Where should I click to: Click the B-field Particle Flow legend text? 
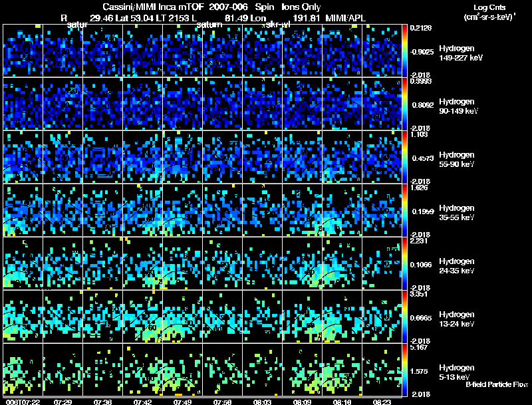497,384
